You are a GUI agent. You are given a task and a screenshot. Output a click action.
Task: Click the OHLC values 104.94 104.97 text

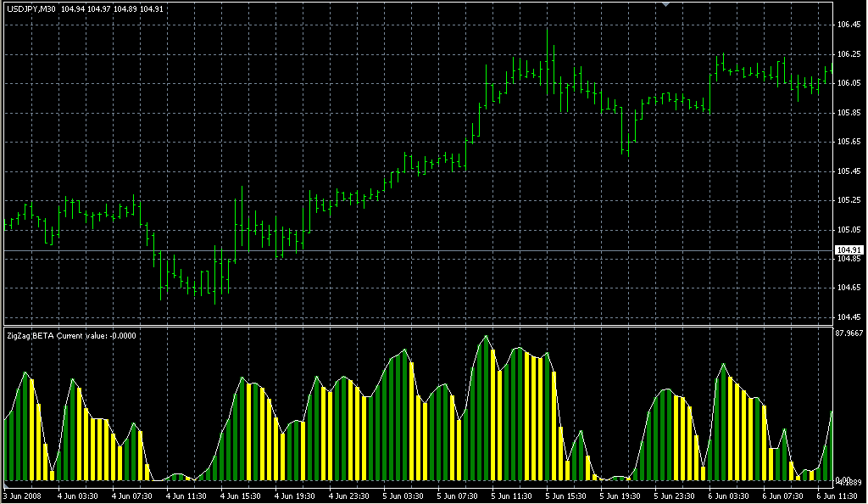point(90,8)
